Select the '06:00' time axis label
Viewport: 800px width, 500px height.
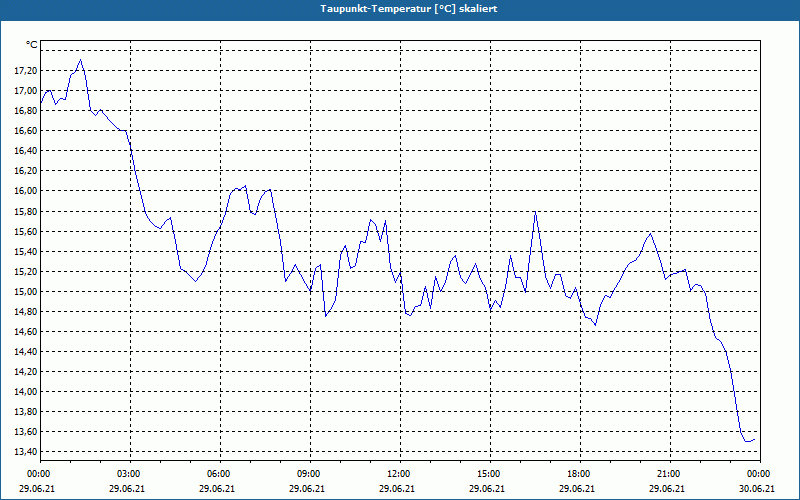218,474
